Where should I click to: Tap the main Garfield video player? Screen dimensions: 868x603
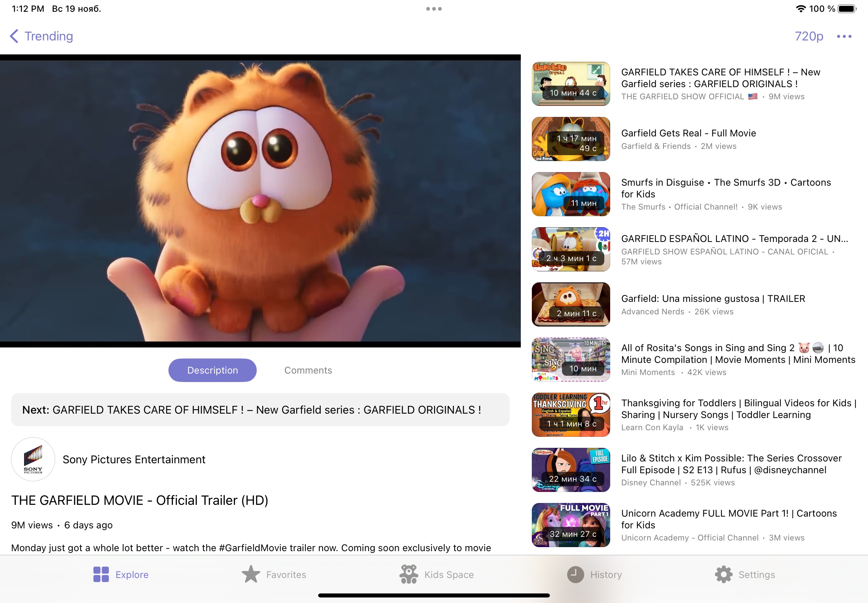click(x=260, y=201)
